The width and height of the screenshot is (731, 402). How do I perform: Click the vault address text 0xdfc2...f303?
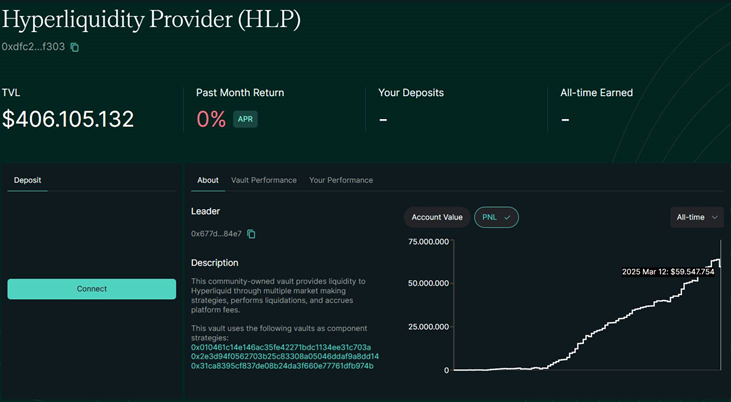point(33,47)
